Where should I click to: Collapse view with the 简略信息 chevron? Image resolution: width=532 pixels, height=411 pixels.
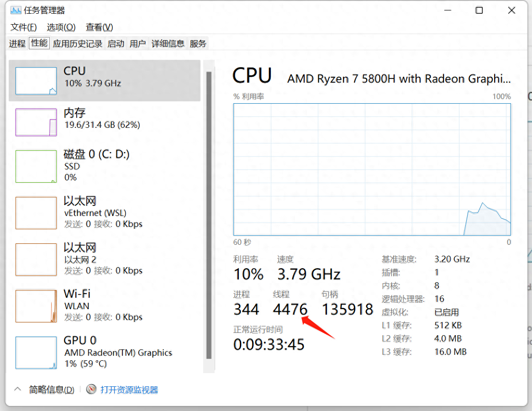coord(18,389)
